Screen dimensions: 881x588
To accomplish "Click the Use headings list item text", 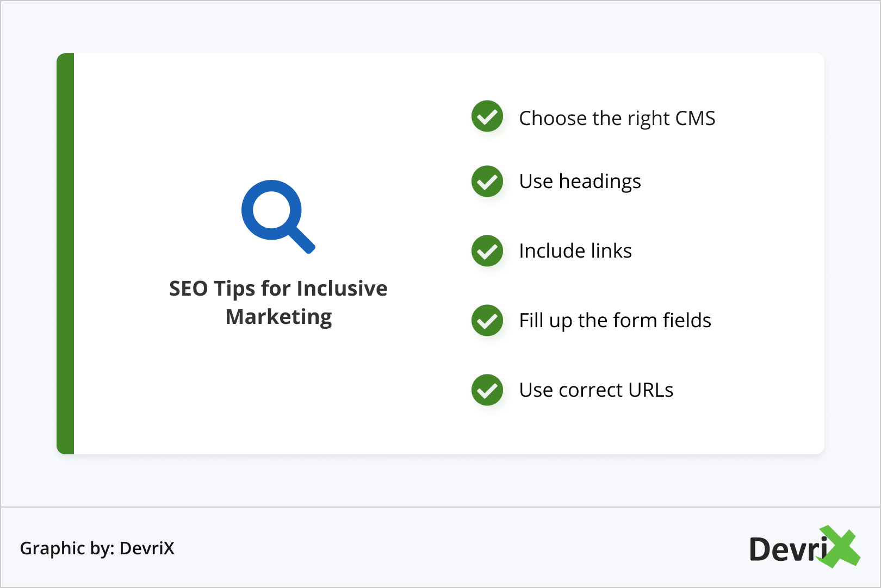I will [x=580, y=182].
